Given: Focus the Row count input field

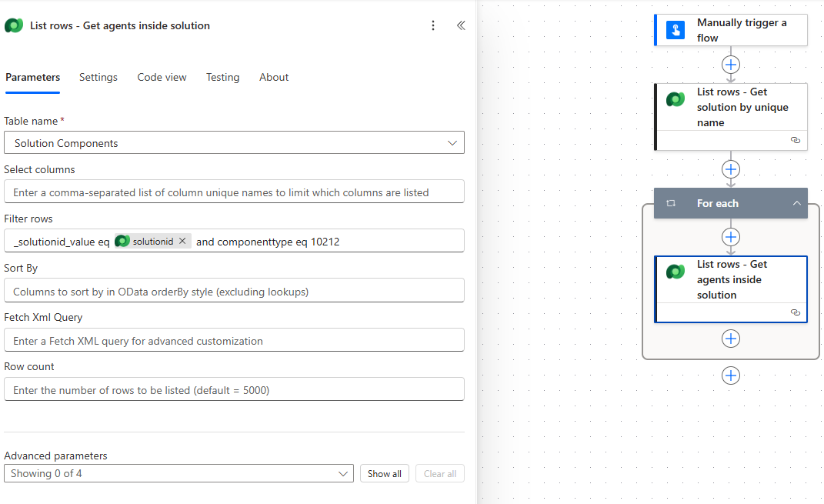Looking at the screenshot, I should [x=234, y=389].
